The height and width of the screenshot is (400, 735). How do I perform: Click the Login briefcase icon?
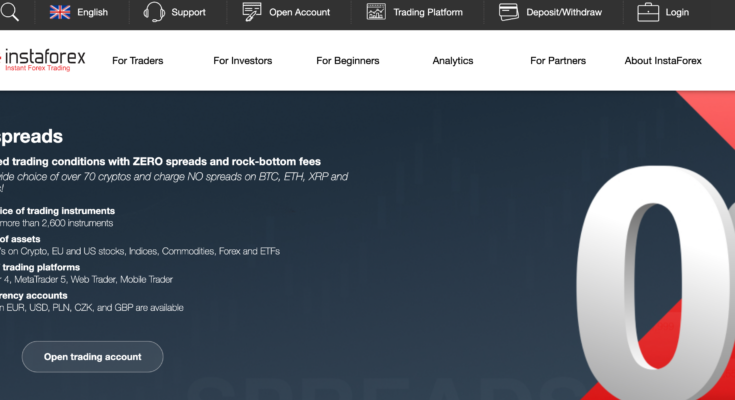(x=648, y=12)
